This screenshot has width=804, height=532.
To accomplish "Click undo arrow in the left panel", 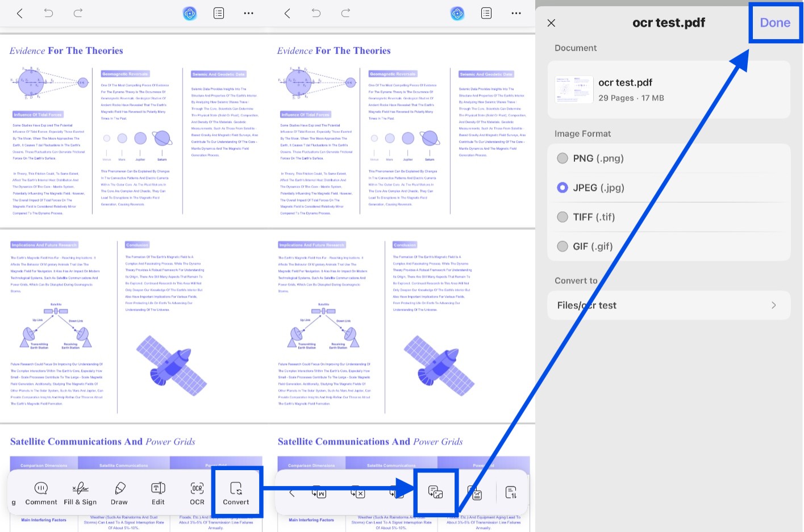I will [48, 13].
